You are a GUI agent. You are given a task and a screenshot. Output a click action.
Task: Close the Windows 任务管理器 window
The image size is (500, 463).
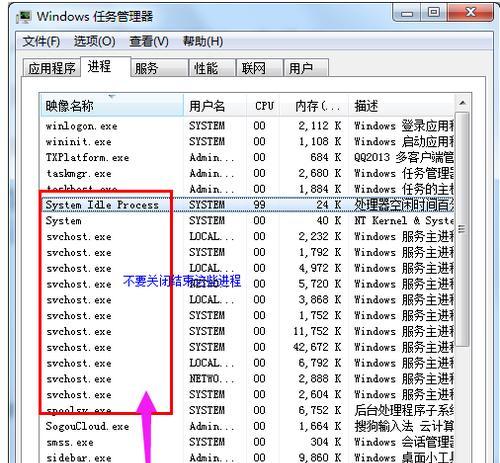(x=470, y=13)
